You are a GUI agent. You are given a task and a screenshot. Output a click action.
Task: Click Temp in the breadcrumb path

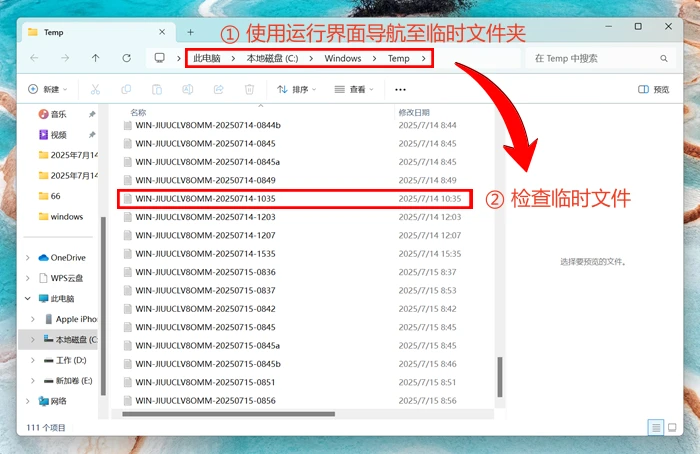[399, 58]
